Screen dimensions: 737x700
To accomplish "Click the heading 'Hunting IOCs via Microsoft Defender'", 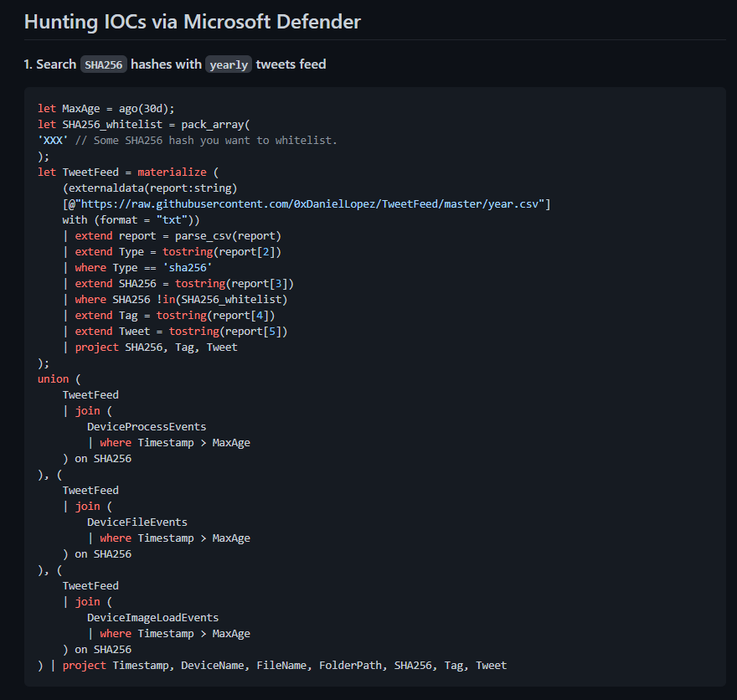I will tap(193, 22).
